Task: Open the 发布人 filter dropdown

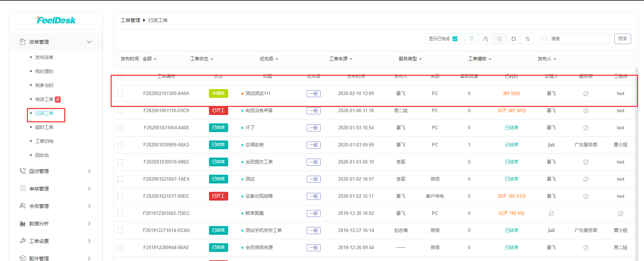Action: 547,59
